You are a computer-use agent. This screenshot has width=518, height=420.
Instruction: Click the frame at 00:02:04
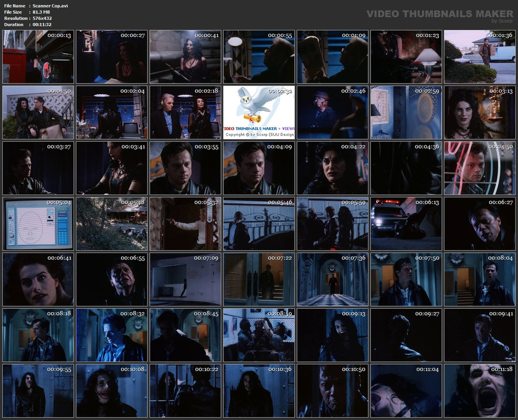point(112,112)
